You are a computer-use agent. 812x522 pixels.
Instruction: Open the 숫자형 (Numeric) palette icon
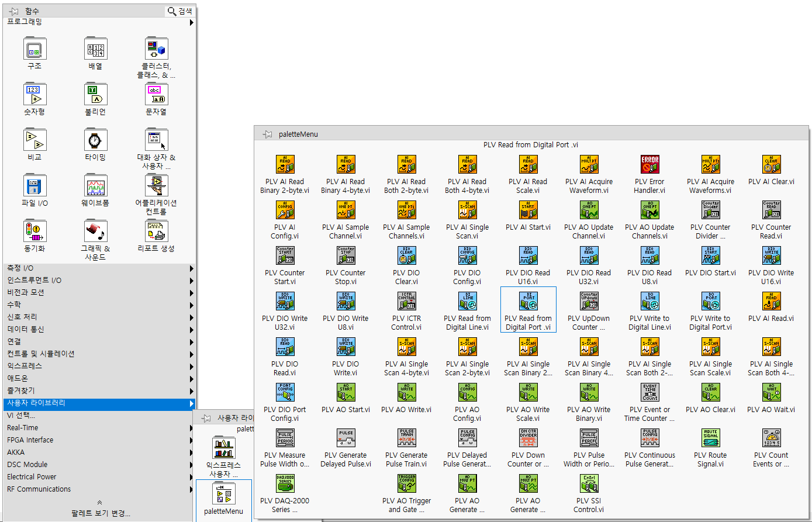click(34, 94)
